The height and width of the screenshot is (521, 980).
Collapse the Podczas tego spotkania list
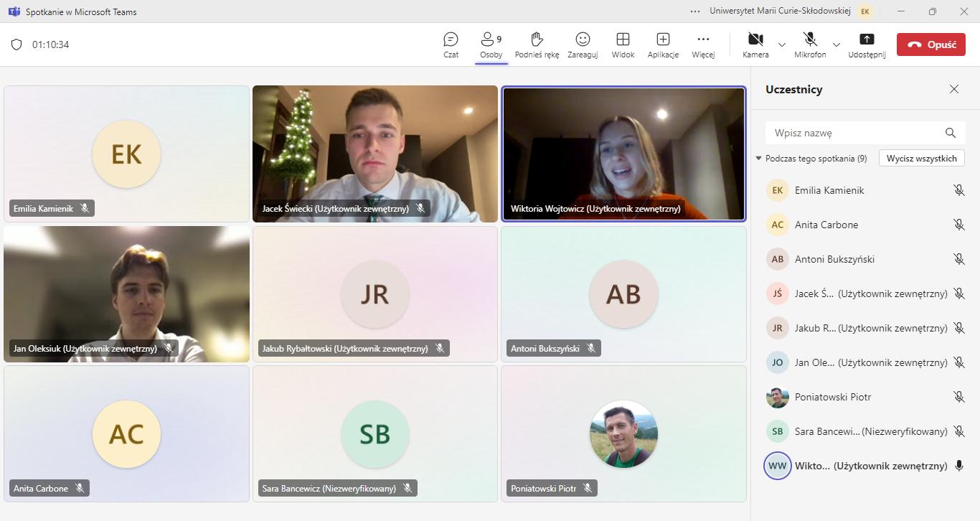click(759, 159)
